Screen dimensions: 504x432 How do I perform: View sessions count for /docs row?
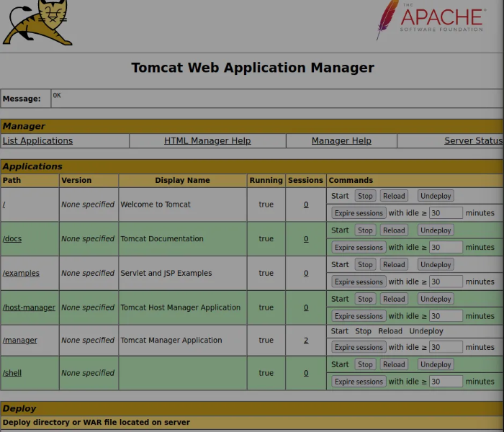(x=306, y=239)
